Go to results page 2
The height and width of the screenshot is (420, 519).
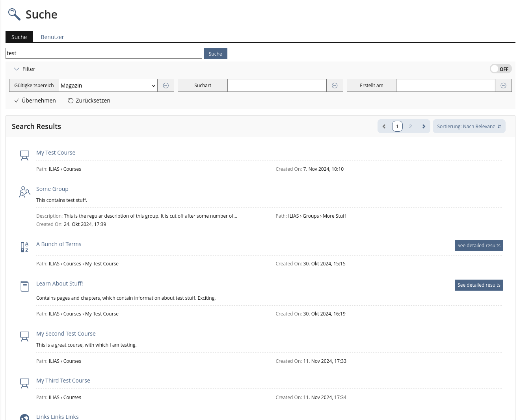click(x=410, y=127)
